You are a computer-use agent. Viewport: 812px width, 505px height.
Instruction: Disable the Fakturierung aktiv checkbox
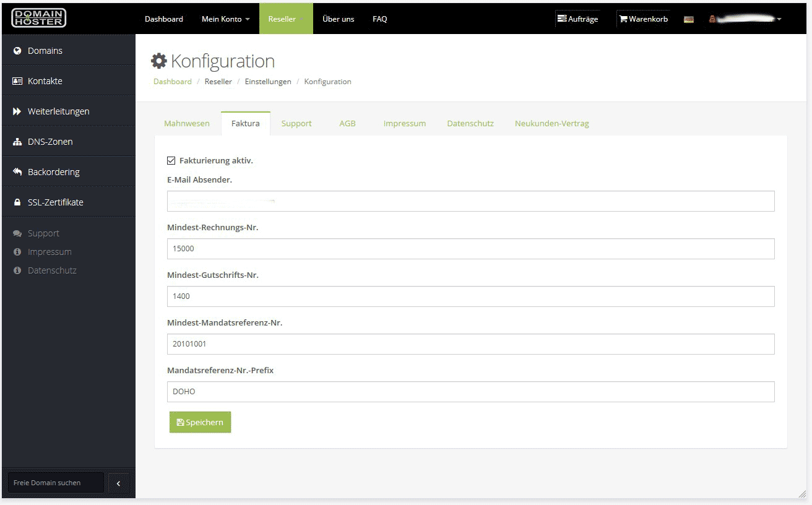(171, 160)
